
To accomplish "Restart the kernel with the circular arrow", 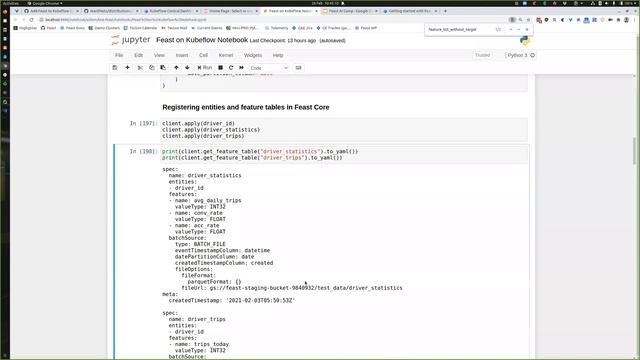I will click(x=231, y=68).
